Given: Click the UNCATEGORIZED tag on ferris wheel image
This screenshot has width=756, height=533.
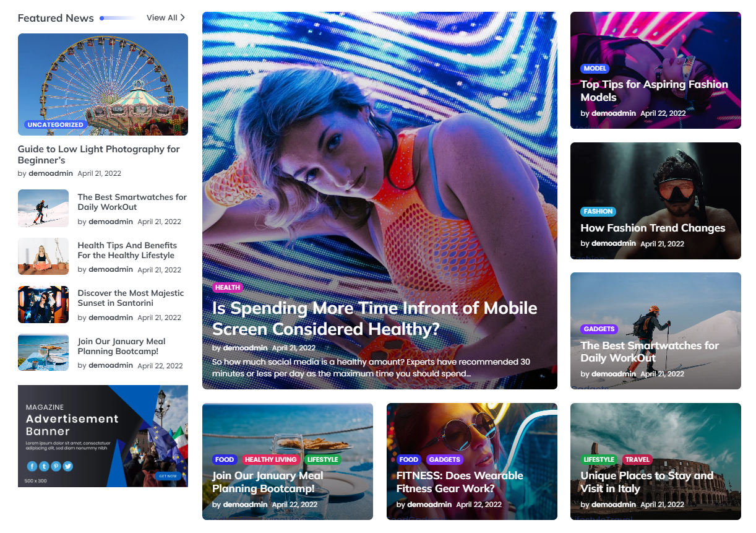Looking at the screenshot, I should tap(55, 124).
